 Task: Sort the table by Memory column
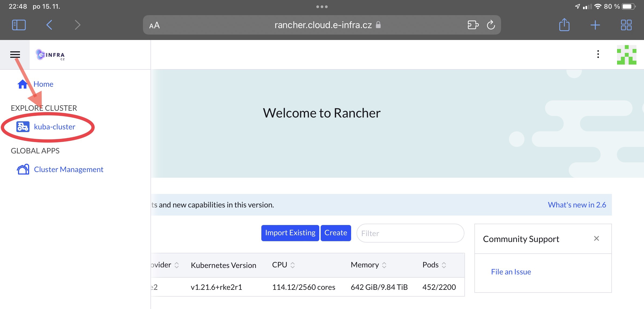click(368, 265)
